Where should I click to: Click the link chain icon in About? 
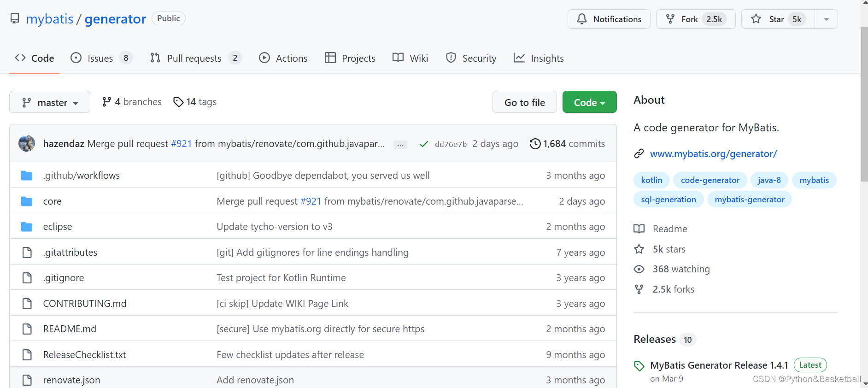tap(639, 154)
